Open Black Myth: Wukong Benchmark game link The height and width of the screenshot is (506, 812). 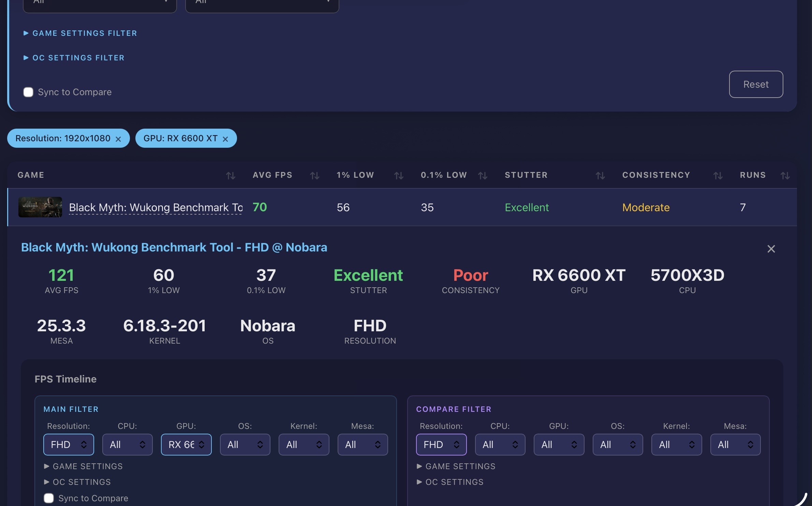(x=156, y=207)
